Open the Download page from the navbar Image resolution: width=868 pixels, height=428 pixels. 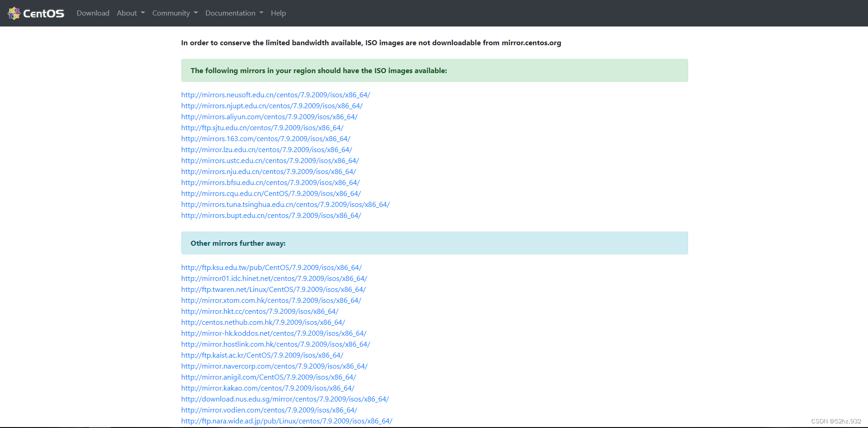[93, 13]
